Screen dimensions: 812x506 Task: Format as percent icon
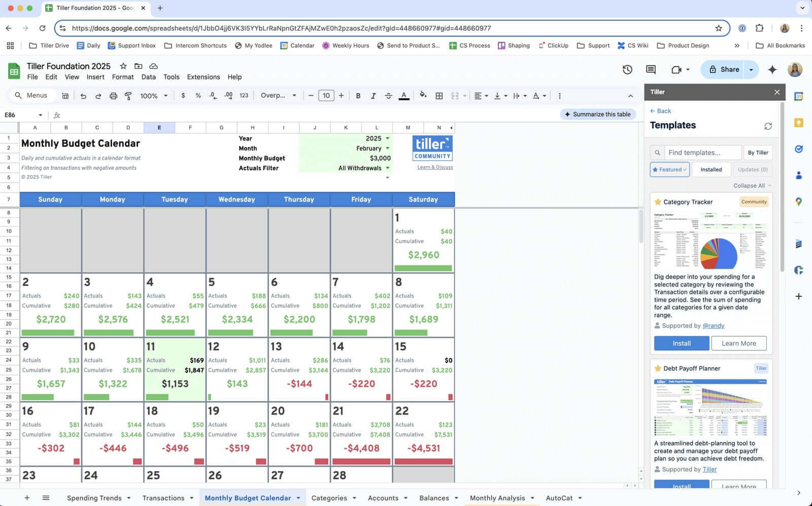(x=198, y=95)
